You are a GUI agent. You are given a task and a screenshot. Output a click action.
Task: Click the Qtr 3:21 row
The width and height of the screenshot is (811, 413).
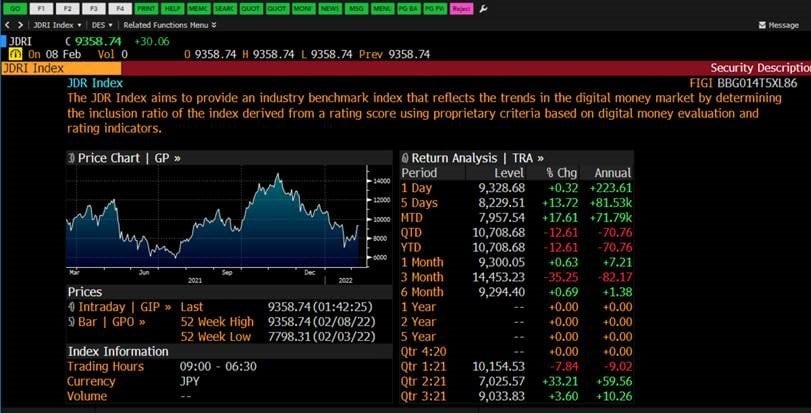517,396
